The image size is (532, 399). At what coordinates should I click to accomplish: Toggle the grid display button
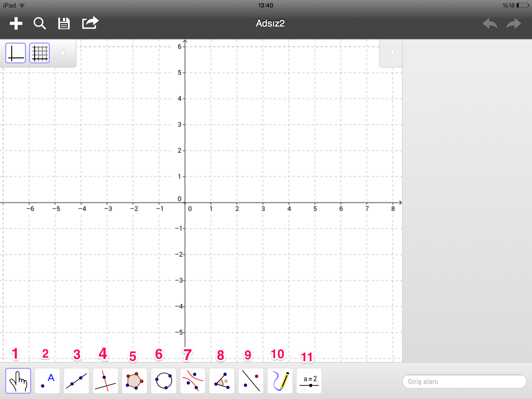40,53
